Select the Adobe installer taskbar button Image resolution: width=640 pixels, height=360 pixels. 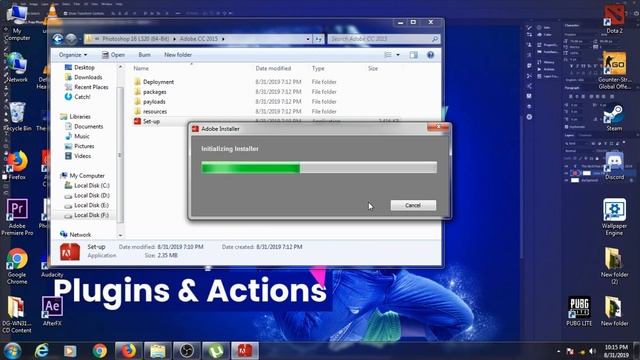245,351
